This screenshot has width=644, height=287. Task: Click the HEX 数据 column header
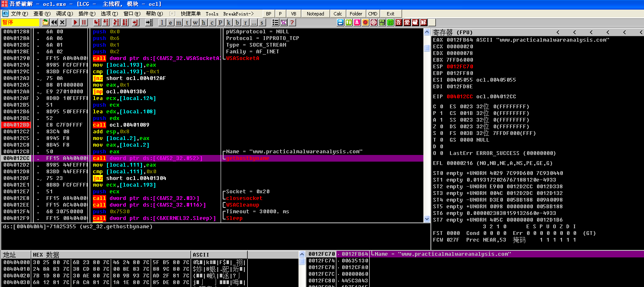[x=111, y=255]
